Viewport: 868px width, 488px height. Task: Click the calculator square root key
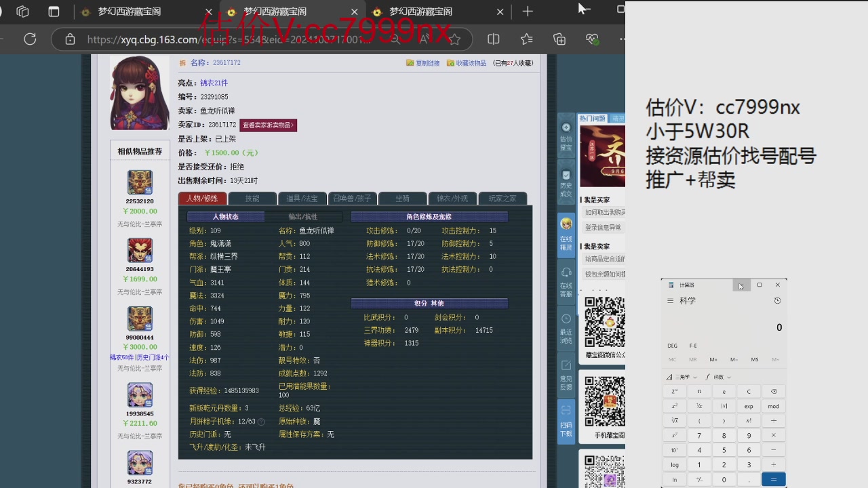point(675,420)
